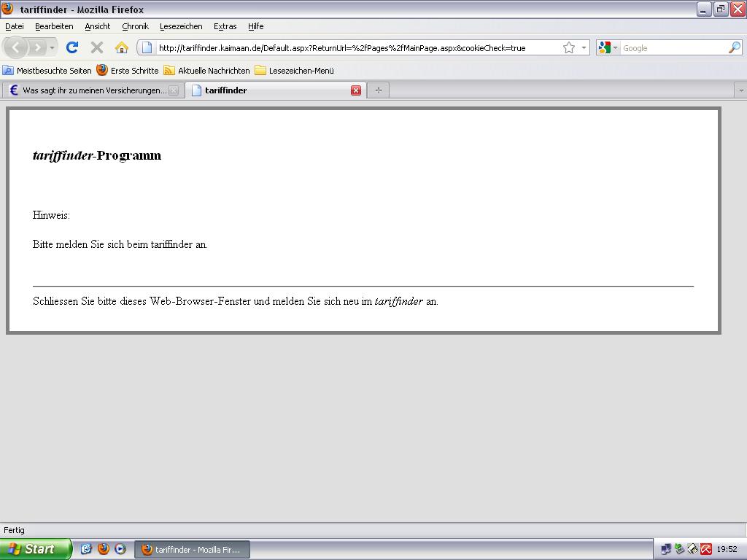Screen dimensions: 747x560
Task: Open the Erste Schritte bookmark
Action: pyautogui.click(x=127, y=71)
